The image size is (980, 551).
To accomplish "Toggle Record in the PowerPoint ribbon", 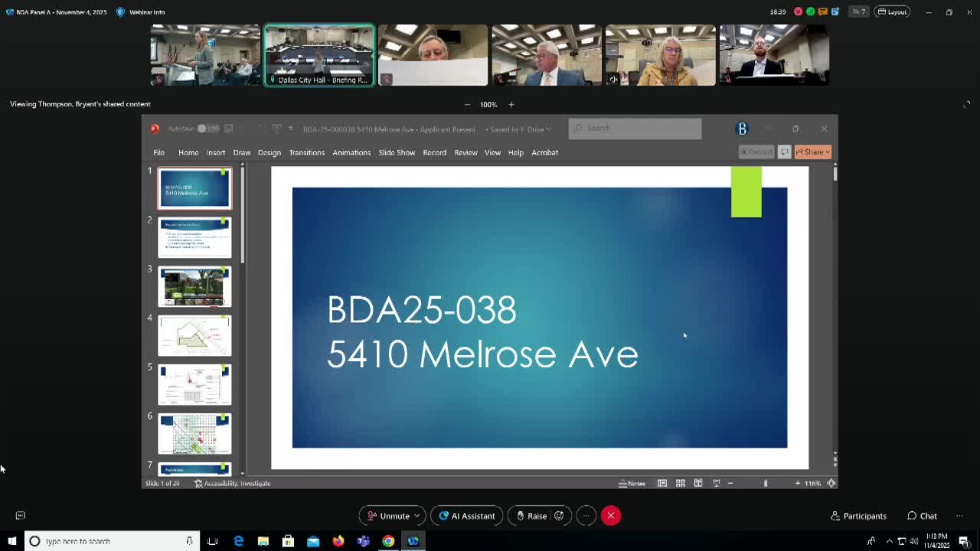I will point(756,152).
